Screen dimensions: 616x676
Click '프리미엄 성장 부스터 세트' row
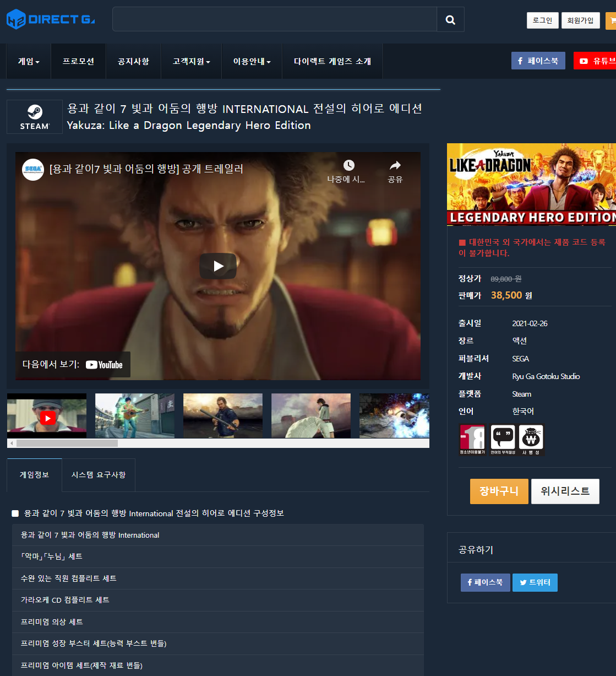click(218, 643)
